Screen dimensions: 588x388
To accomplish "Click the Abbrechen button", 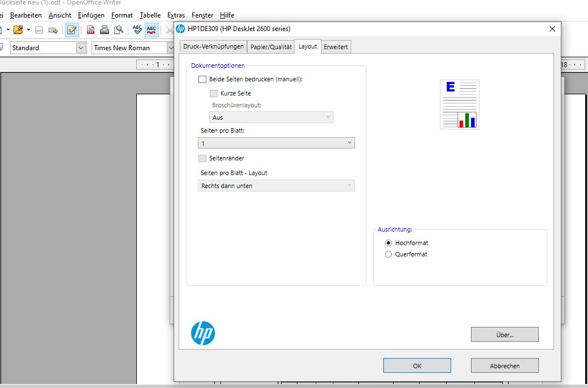I will pos(505,365).
